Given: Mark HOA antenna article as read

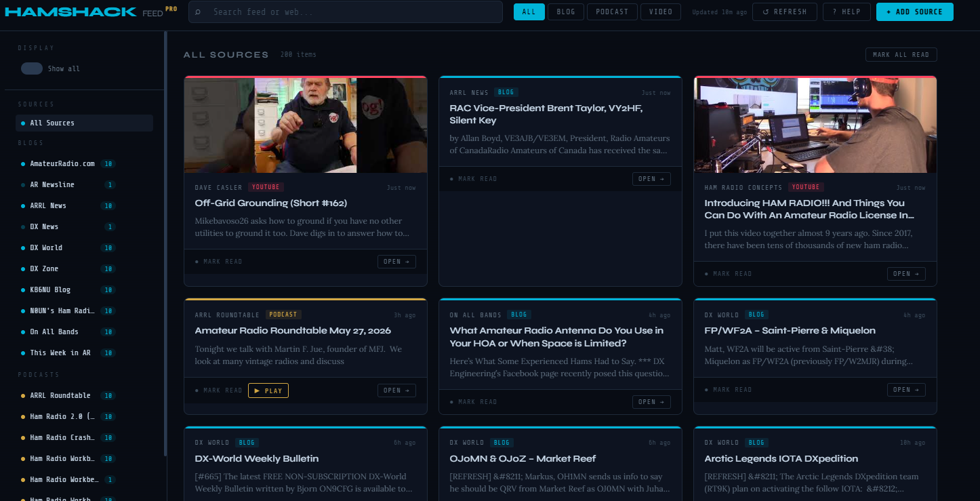Looking at the screenshot, I should tap(474, 402).
